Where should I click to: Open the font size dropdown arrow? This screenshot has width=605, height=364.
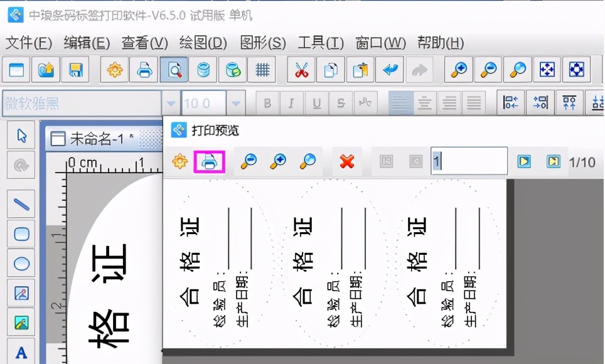236,103
